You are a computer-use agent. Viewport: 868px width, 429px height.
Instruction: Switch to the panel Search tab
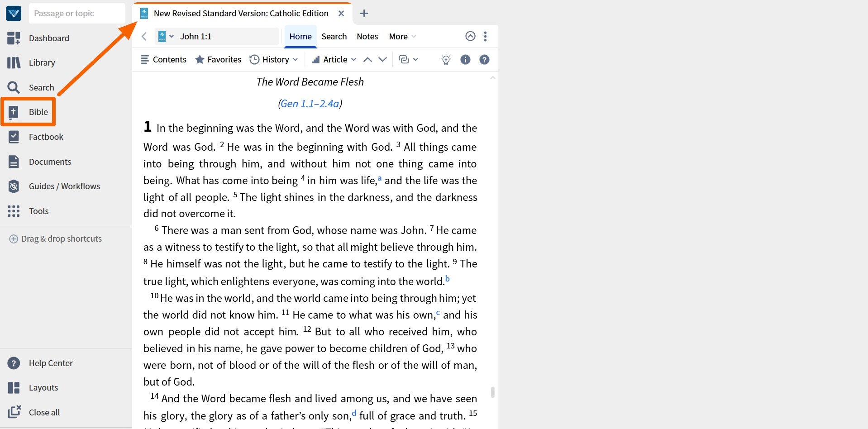point(334,36)
